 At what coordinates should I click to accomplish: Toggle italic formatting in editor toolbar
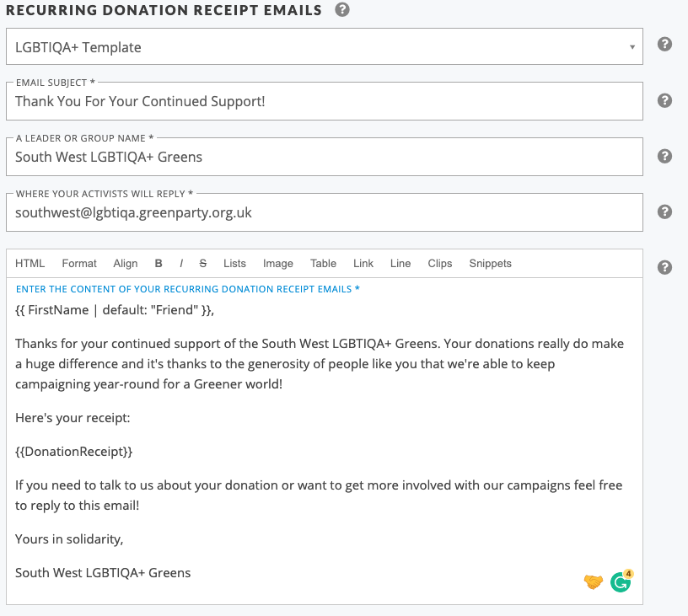(x=181, y=264)
